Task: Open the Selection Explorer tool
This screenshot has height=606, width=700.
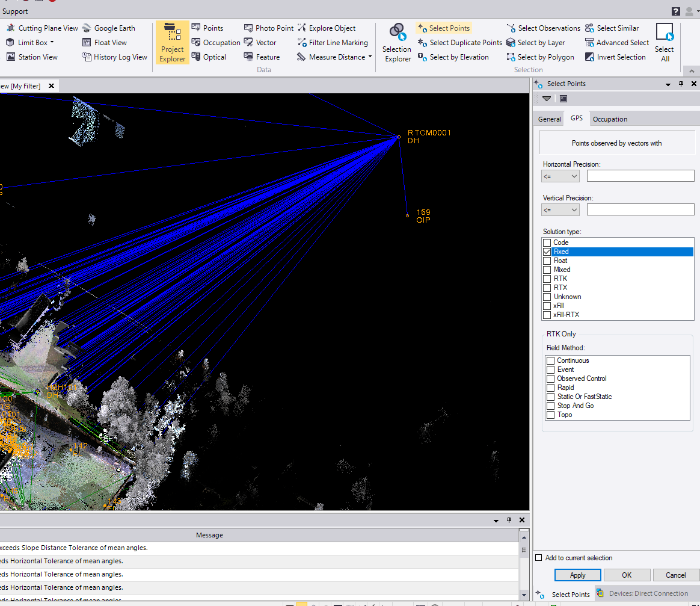Action: (397, 42)
